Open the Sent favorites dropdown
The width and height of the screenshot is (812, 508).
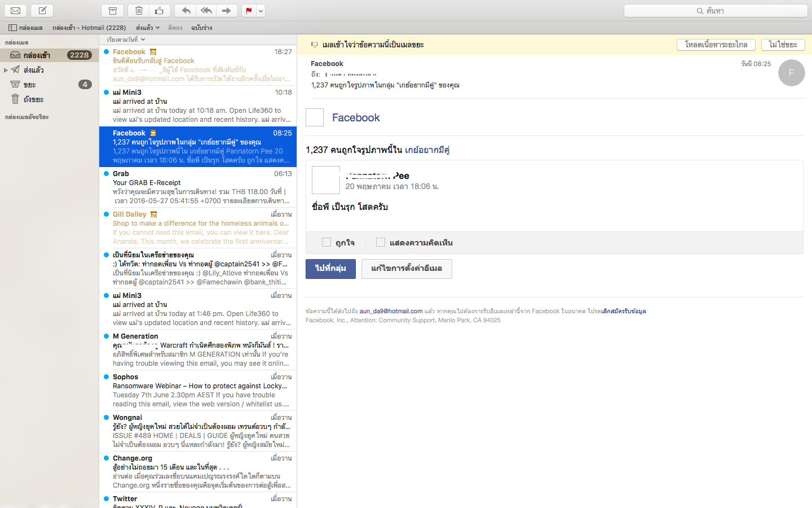[148, 27]
